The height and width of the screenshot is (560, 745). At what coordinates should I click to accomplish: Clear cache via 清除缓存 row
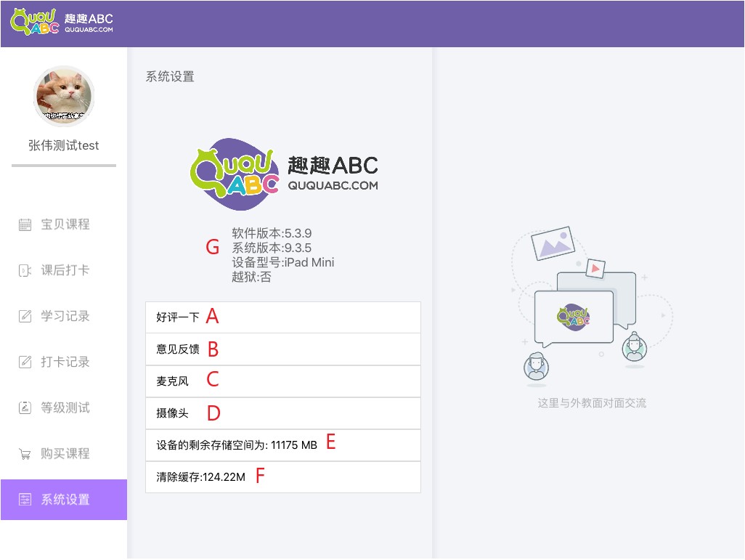[282, 477]
